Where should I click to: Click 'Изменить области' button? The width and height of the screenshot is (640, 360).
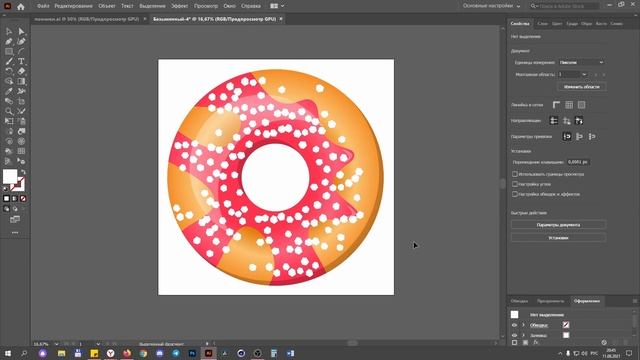(582, 87)
